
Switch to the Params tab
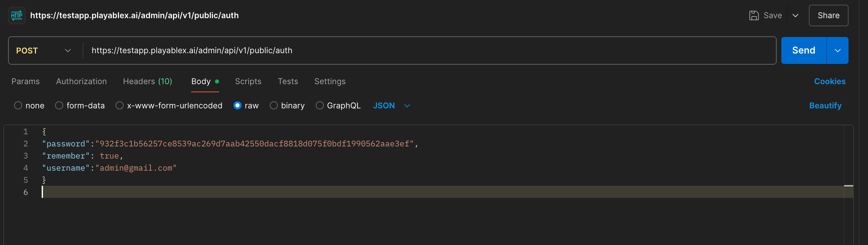[x=26, y=81]
